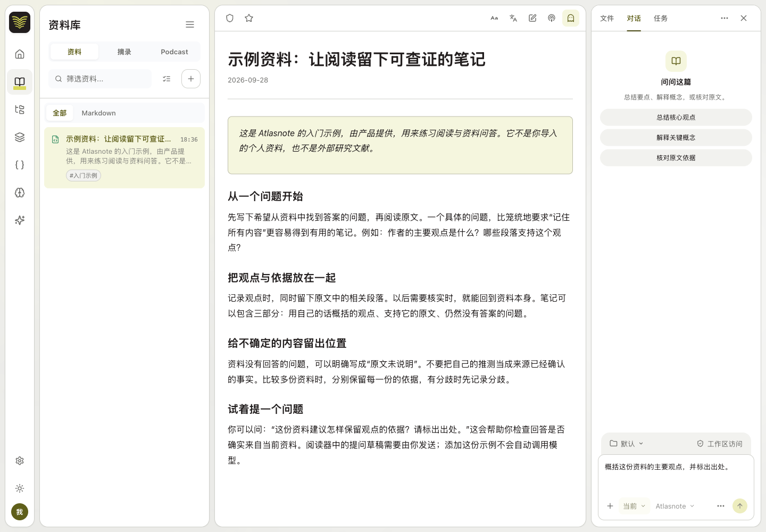Open the 示例资料 list item
766x532 pixels.
(124, 157)
